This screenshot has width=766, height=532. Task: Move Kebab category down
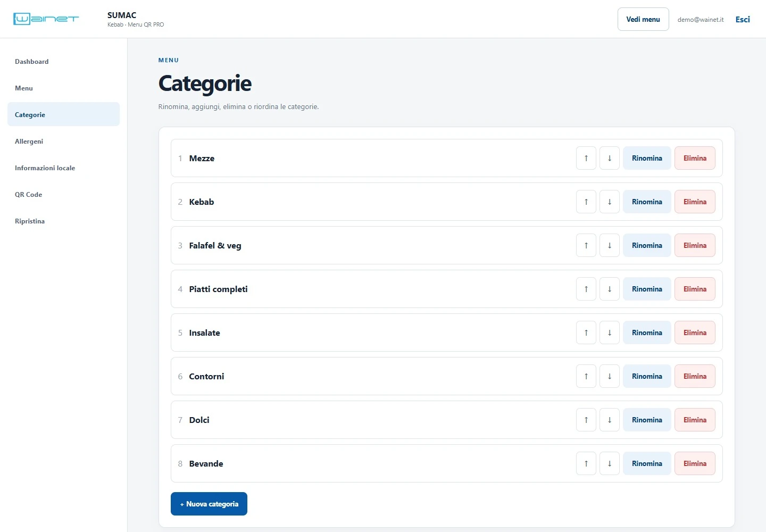coord(610,202)
